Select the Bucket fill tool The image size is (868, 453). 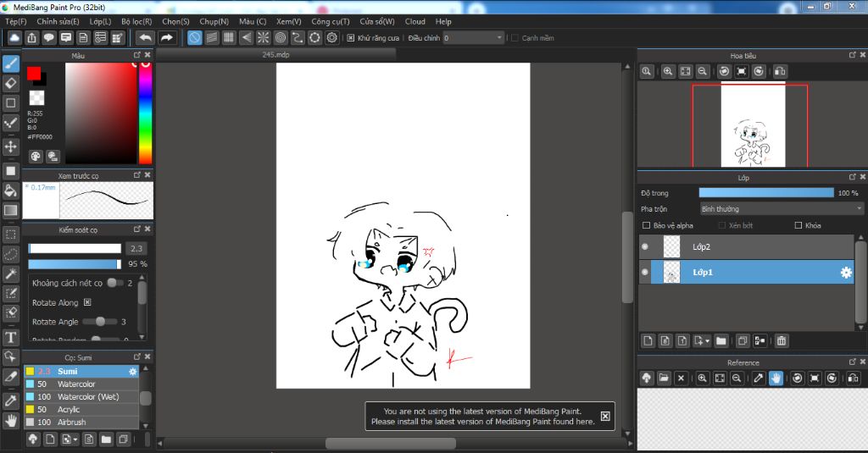coord(10,191)
